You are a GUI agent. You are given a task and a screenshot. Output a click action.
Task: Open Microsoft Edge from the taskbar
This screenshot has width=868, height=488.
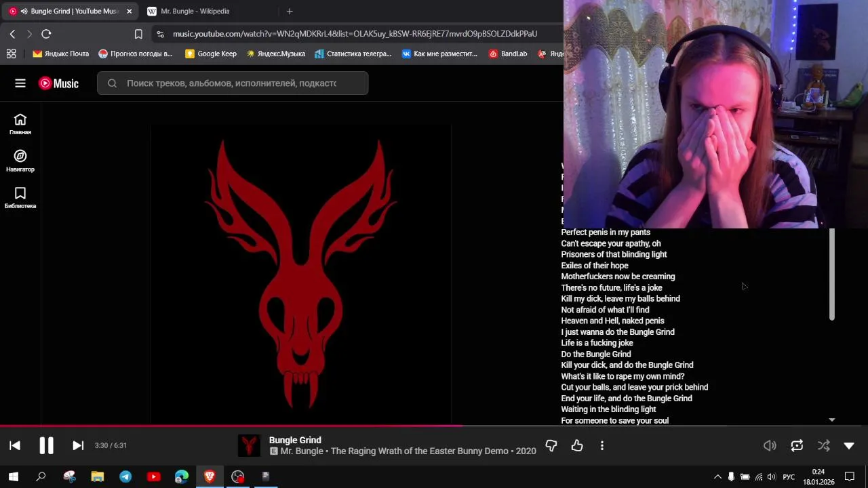pyautogui.click(x=182, y=476)
